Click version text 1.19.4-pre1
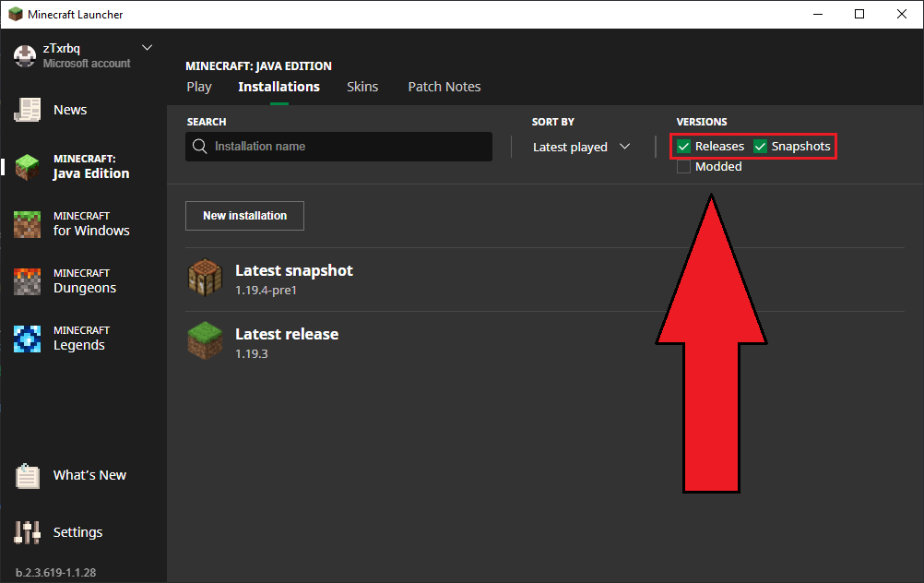The image size is (924, 583). (266, 290)
